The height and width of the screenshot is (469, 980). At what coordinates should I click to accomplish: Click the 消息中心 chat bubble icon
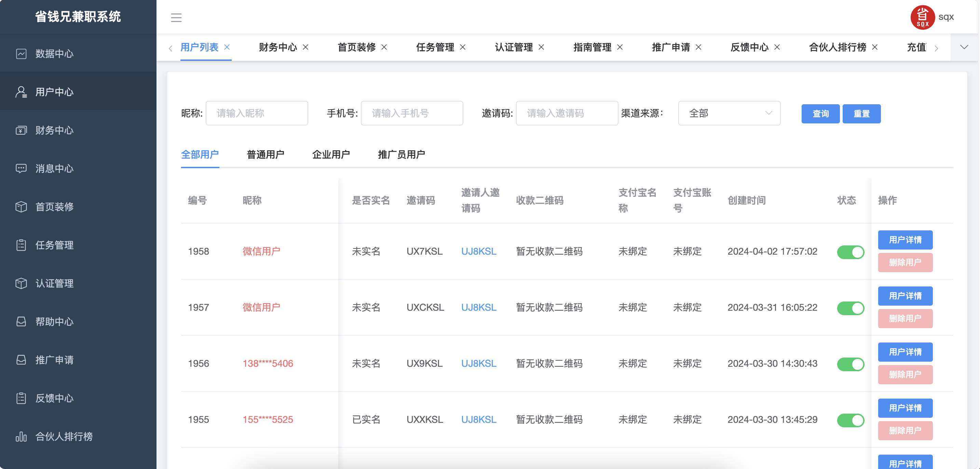point(21,168)
